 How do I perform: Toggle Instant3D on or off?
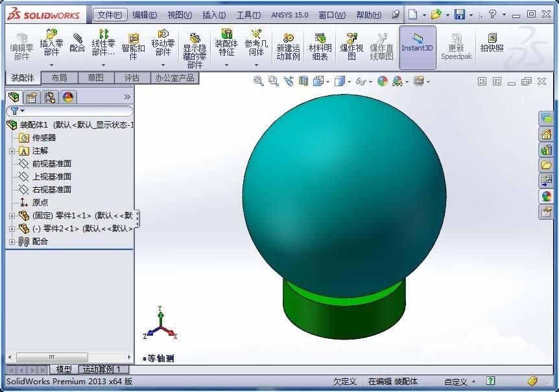[x=418, y=45]
